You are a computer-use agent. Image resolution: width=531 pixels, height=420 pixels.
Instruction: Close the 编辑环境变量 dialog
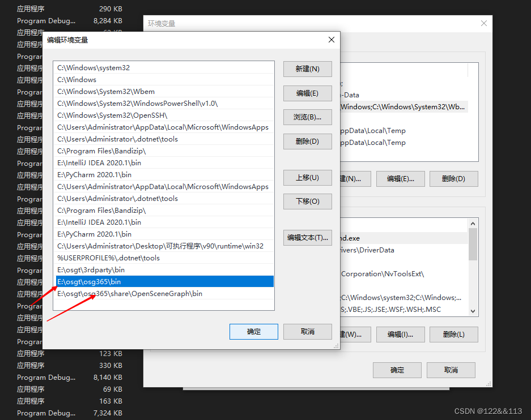pyautogui.click(x=332, y=40)
